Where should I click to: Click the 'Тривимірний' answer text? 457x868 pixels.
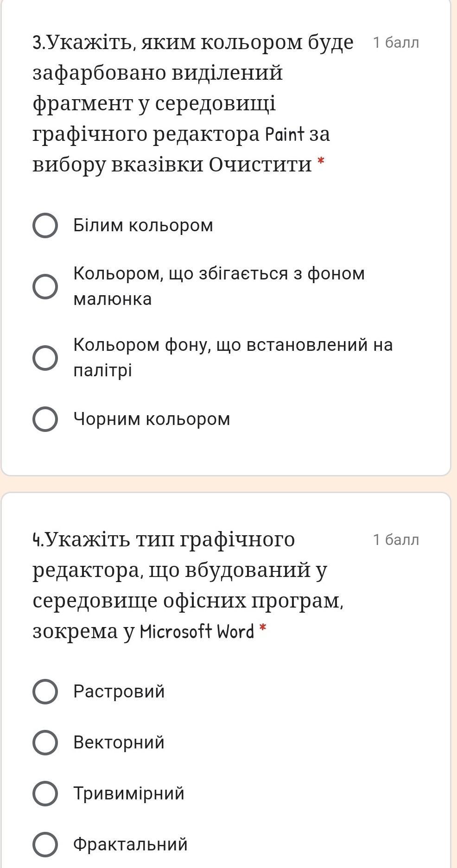[129, 793]
